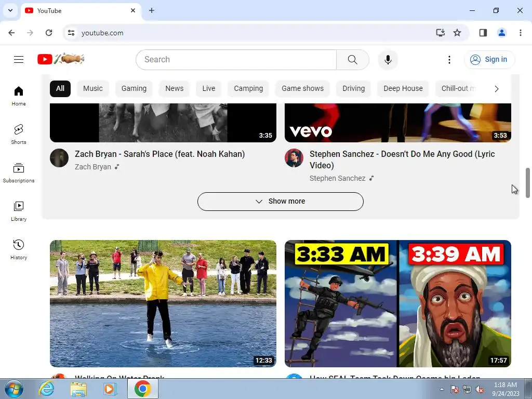Select the Game shows filter chip
Image resolution: width=532 pixels, height=399 pixels.
click(x=303, y=88)
